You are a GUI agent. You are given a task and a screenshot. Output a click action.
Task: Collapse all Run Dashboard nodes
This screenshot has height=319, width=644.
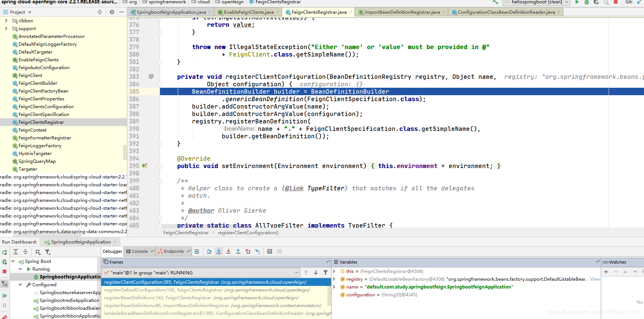pos(25,252)
